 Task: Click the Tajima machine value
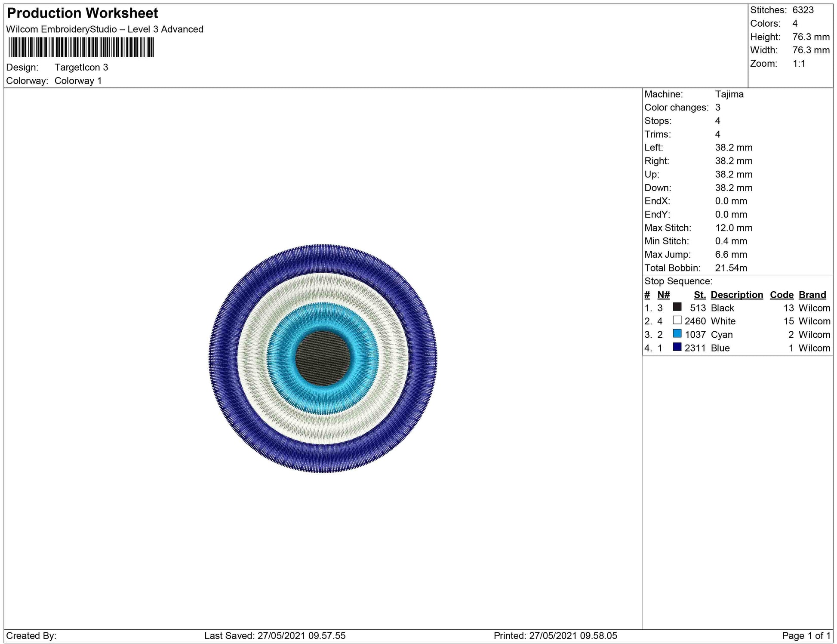coord(729,94)
